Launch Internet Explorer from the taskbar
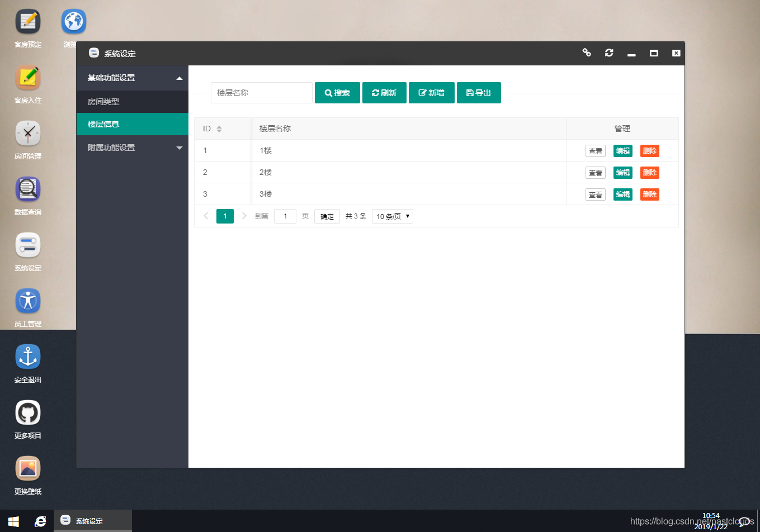Screen dimensions: 760x532 [40, 521]
